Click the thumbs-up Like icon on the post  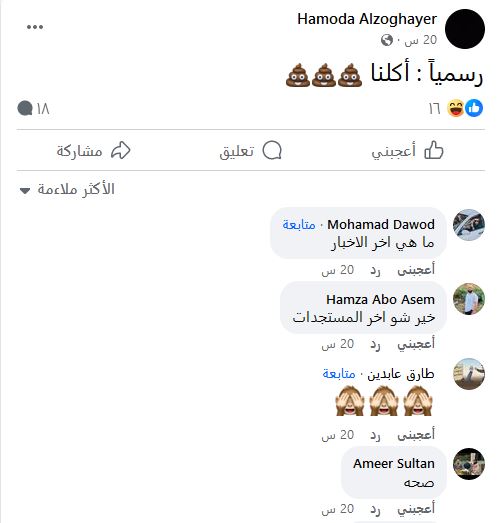tap(434, 151)
